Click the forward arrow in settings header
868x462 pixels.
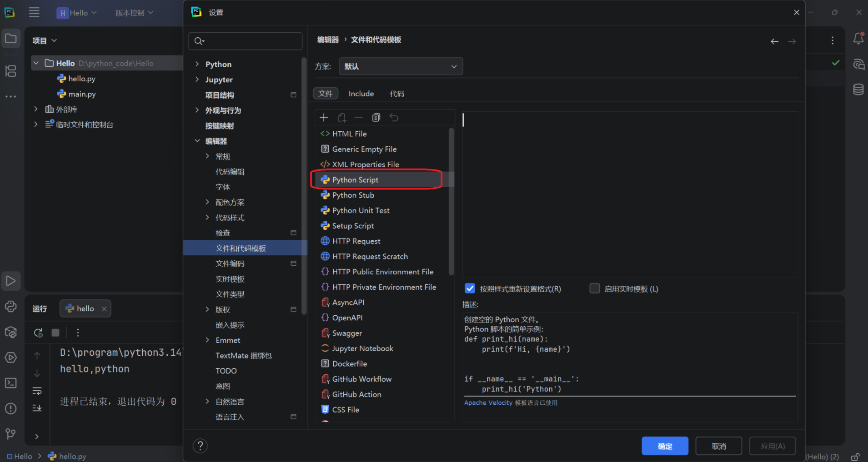[792, 41]
